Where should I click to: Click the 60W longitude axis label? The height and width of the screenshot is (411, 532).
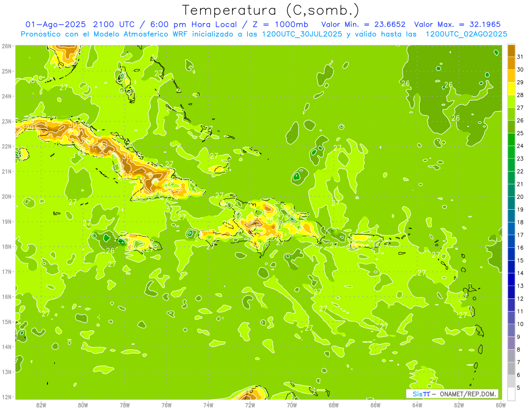501,405
